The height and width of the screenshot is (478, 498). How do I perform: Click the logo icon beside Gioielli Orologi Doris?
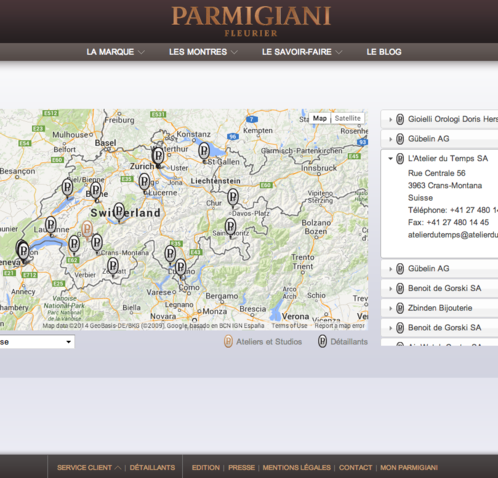(400, 119)
